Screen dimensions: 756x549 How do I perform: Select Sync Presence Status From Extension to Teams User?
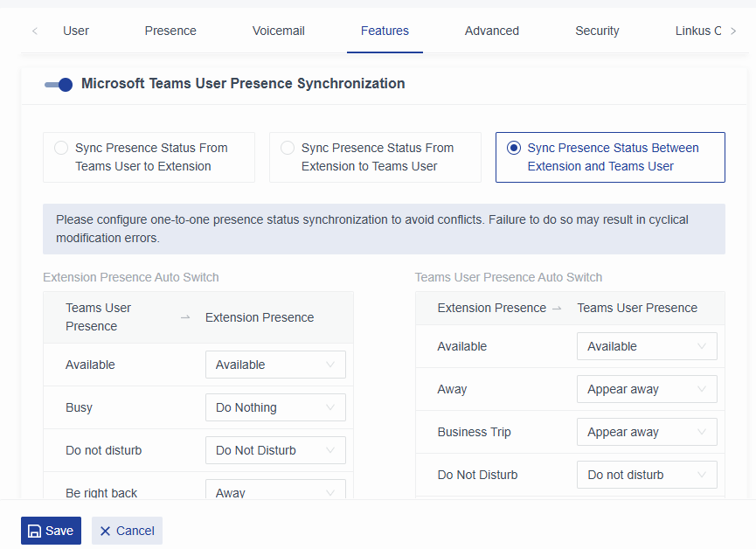pos(288,149)
